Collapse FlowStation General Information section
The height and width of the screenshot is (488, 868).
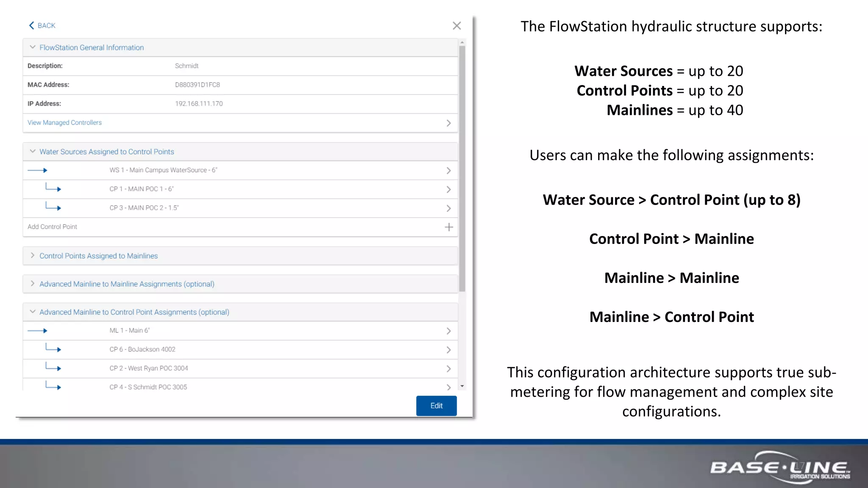click(x=33, y=47)
